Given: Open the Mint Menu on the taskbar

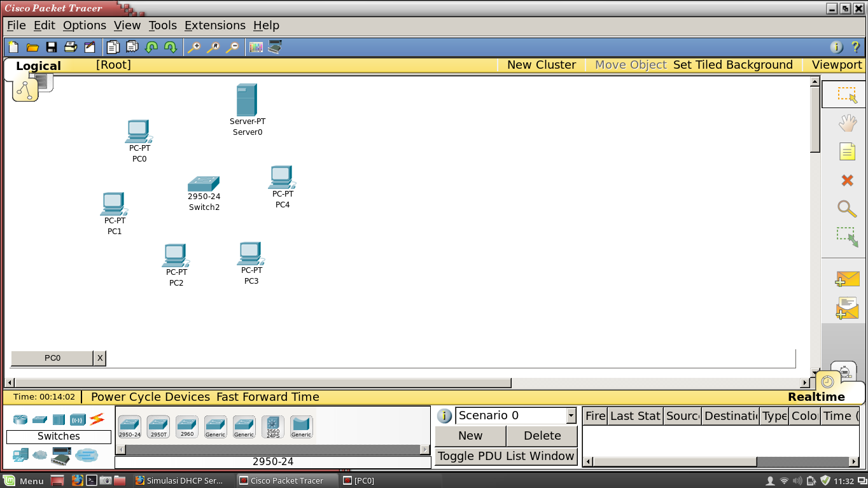Looking at the screenshot, I should point(24,481).
